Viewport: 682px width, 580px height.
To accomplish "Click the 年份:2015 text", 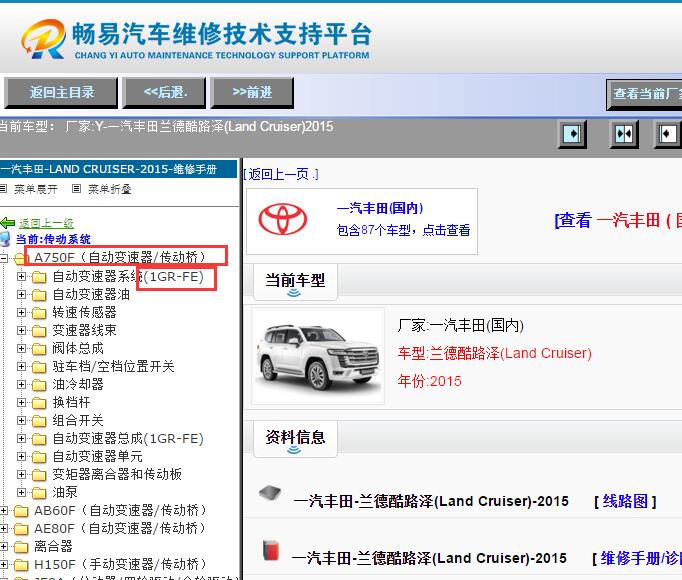I will pos(429,381).
